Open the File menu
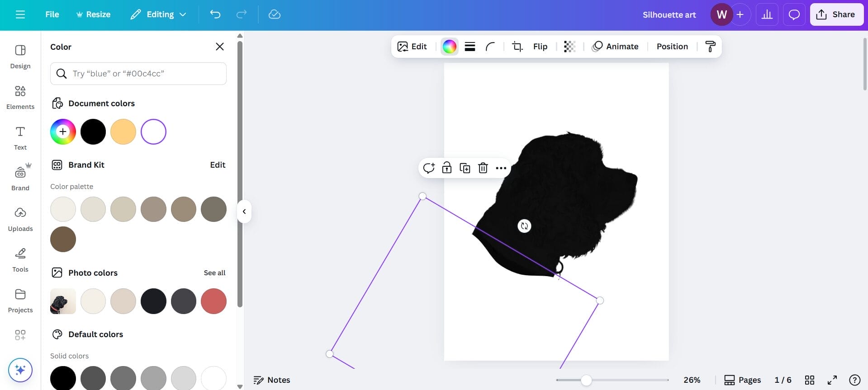 point(52,14)
